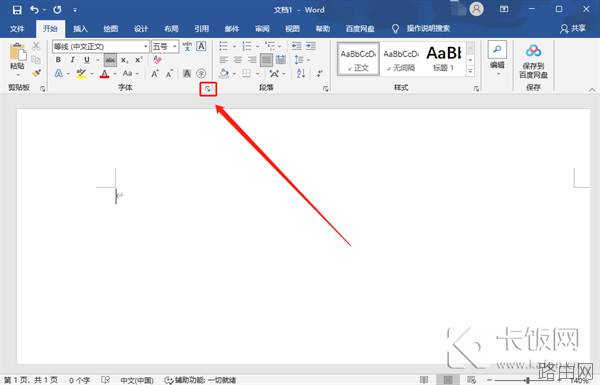Click the Multilevel list icon
600x385 pixels.
pyautogui.click(x=270, y=47)
